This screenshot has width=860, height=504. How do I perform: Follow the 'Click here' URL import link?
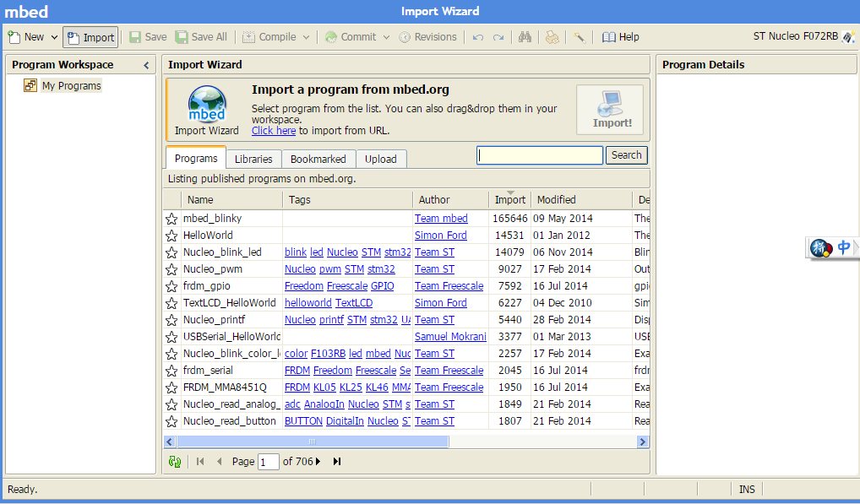pos(274,131)
